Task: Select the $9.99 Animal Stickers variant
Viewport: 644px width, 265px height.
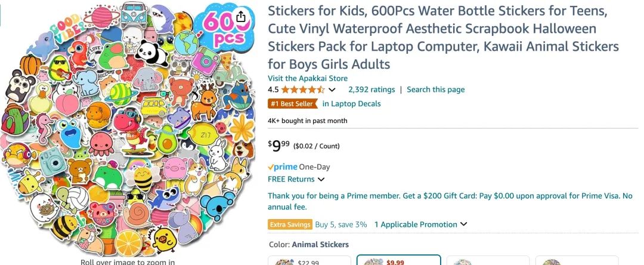Action: click(x=398, y=261)
